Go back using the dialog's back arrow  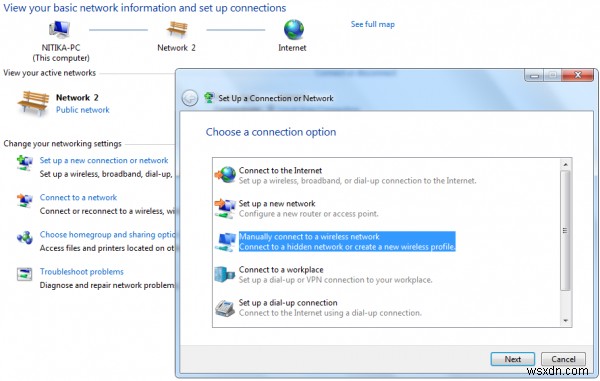pyautogui.click(x=190, y=98)
